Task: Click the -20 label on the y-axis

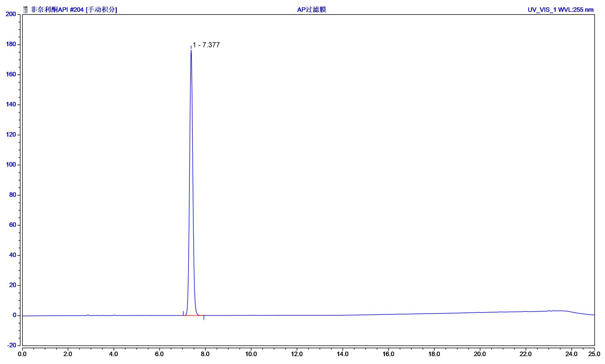Action: click(11, 345)
